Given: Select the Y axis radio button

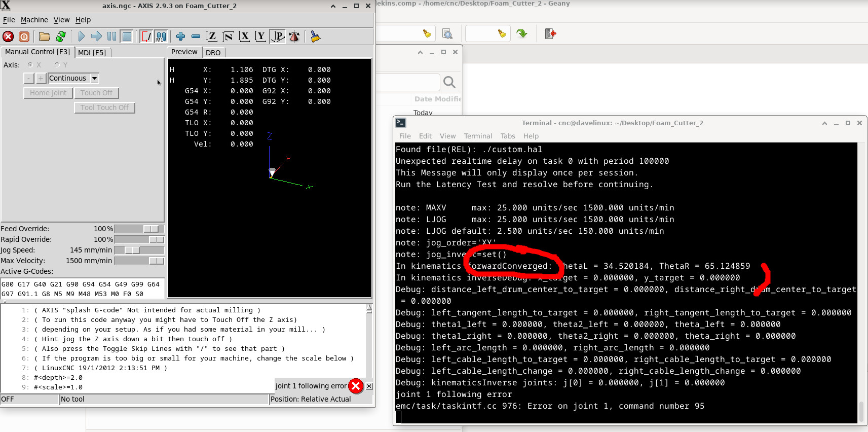Looking at the screenshot, I should point(57,65).
